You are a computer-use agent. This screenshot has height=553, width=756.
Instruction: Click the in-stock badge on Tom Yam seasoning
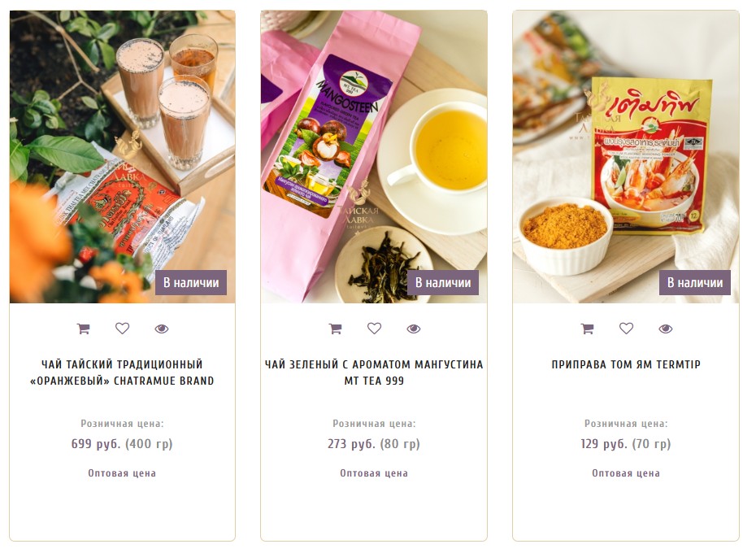695,283
